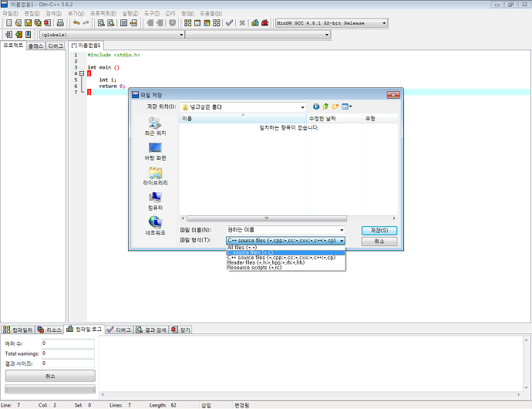Click the Goto bookmark green arrow icon
Viewport: 532px width, 409px height.
point(19,34)
